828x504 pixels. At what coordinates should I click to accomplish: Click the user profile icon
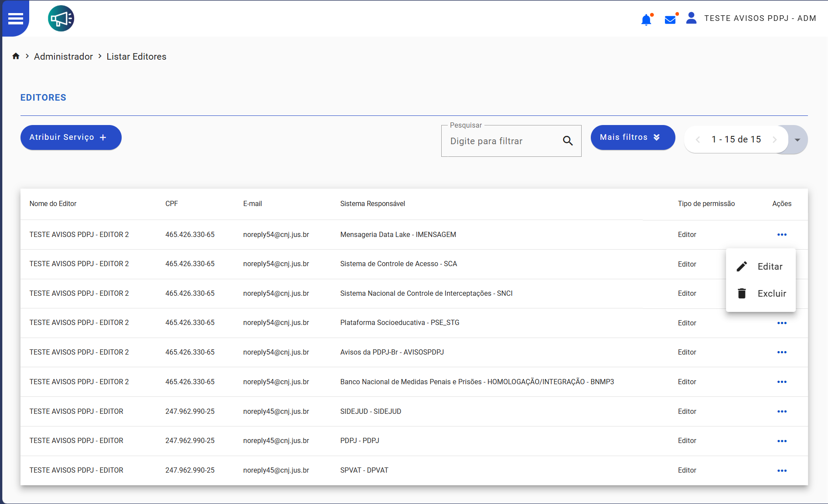click(691, 18)
